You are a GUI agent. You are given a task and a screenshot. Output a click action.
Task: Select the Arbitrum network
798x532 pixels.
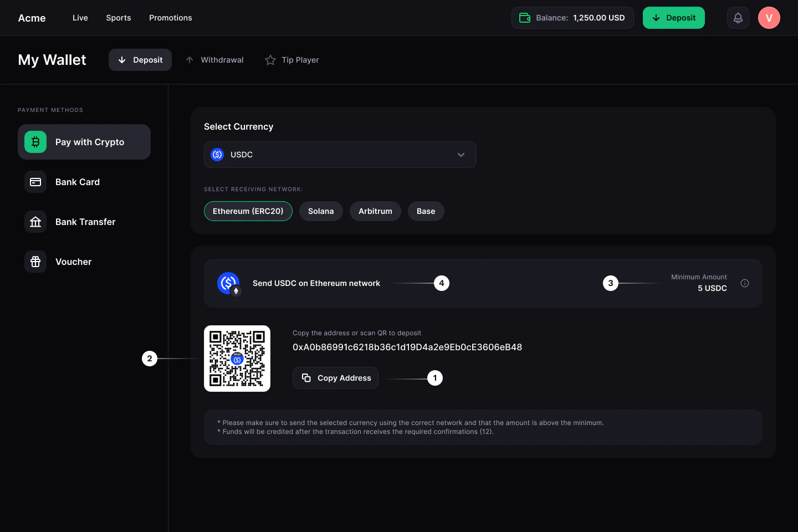(375, 211)
